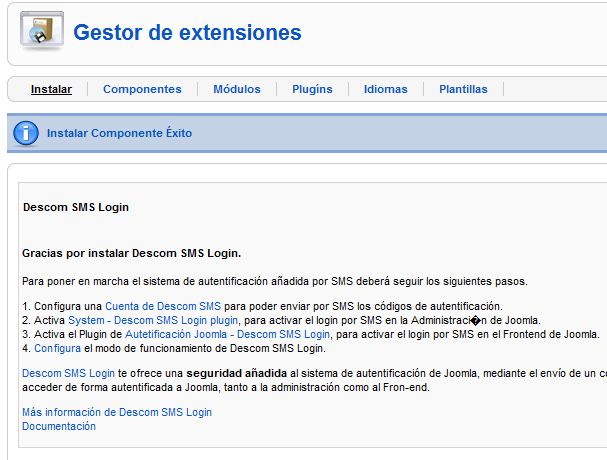Open the Instalar tab

51,89
